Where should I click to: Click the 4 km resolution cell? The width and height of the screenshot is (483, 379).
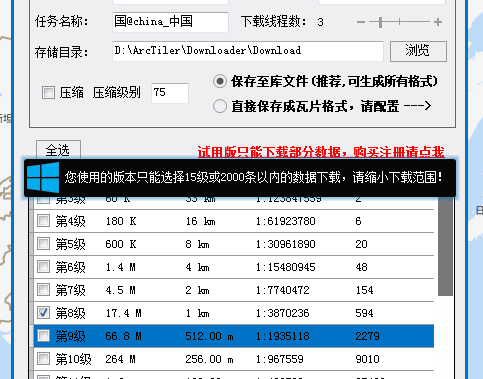click(197, 267)
